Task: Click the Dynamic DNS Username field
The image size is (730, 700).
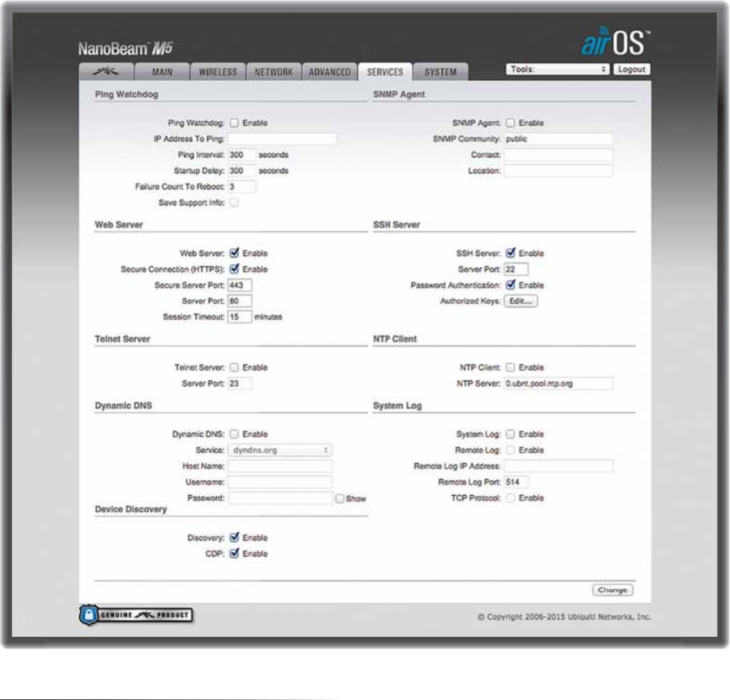Action: click(x=280, y=482)
